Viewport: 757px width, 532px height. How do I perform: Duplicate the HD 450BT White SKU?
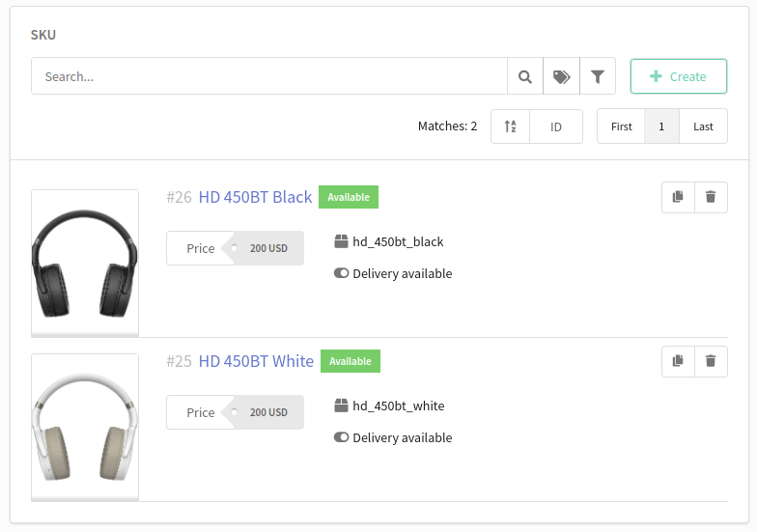pos(678,361)
